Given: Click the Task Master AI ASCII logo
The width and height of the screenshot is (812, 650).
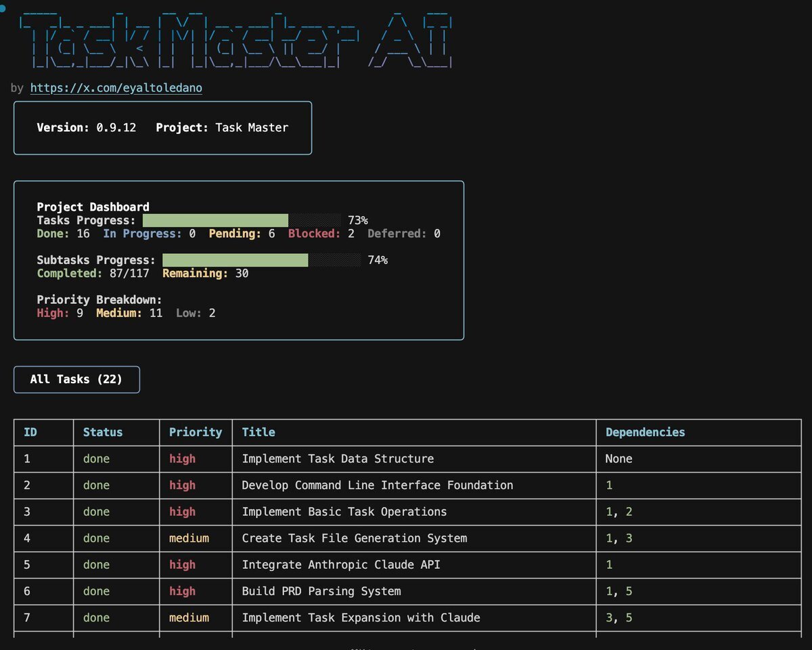Looking at the screenshot, I should (237, 42).
